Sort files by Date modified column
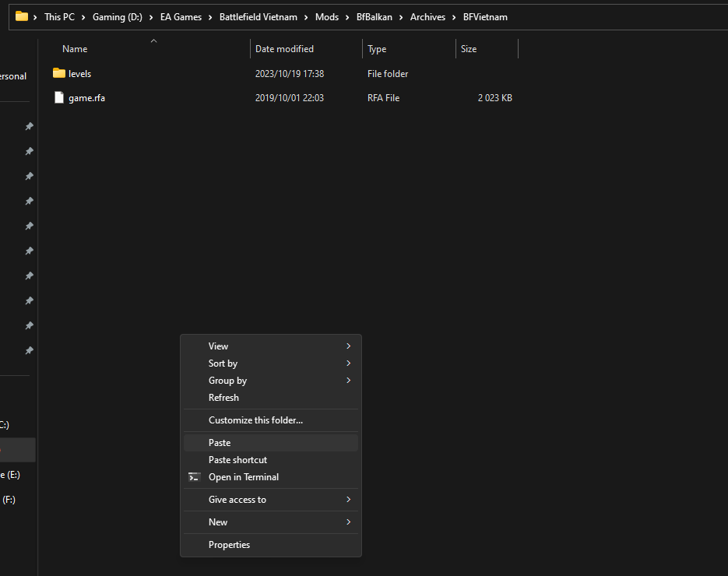728x576 pixels. pos(284,49)
